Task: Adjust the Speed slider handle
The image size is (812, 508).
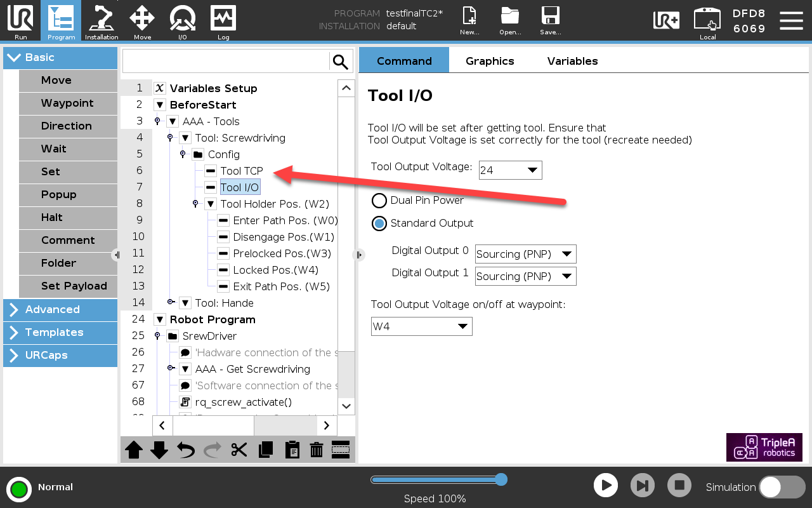Action: pyautogui.click(x=501, y=479)
